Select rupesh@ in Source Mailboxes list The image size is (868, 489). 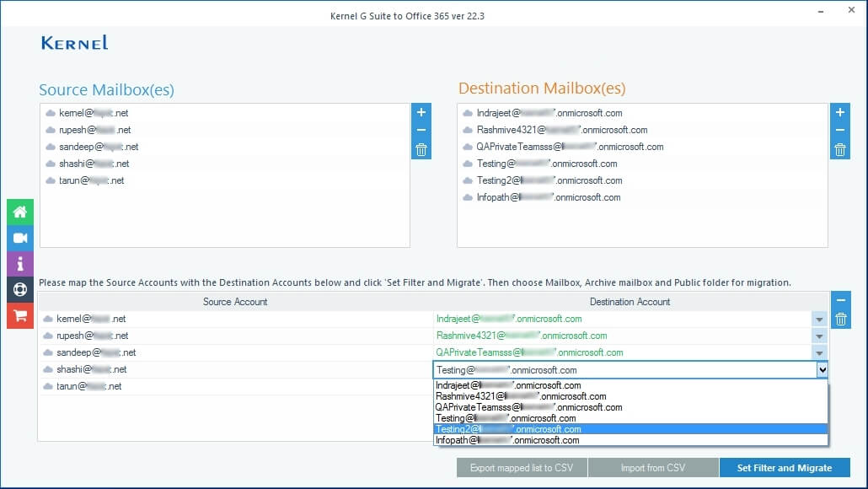point(88,130)
